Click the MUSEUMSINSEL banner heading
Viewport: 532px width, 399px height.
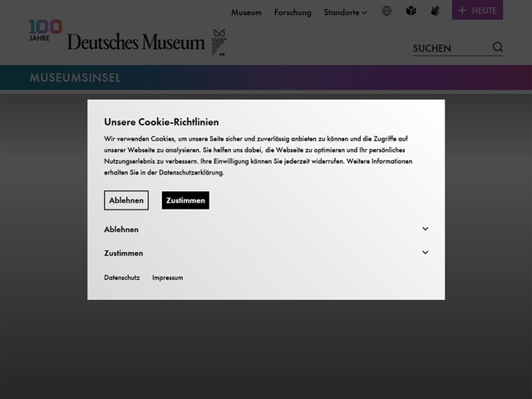pyautogui.click(x=75, y=77)
